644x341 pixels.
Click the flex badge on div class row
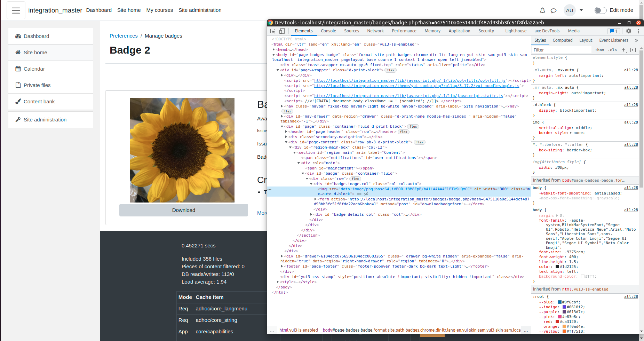[355, 179]
